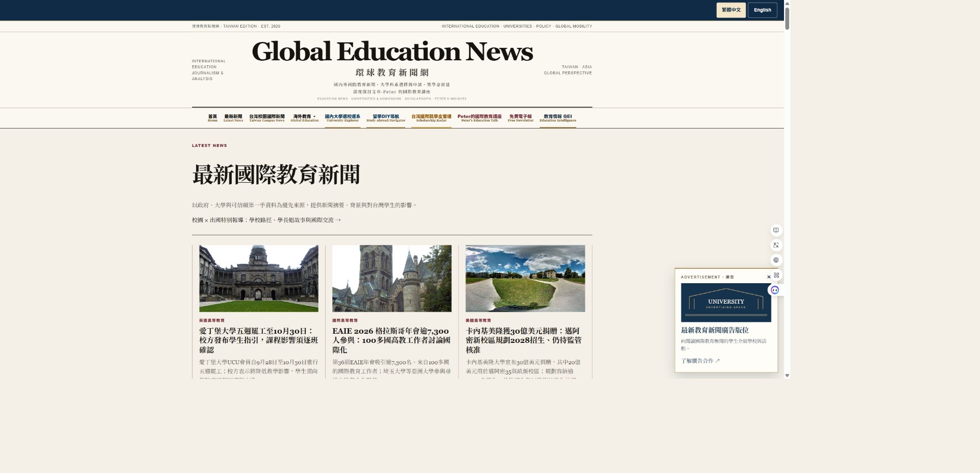Click the 美國高等教育 category tag
The image size is (980, 473).
[478, 320]
